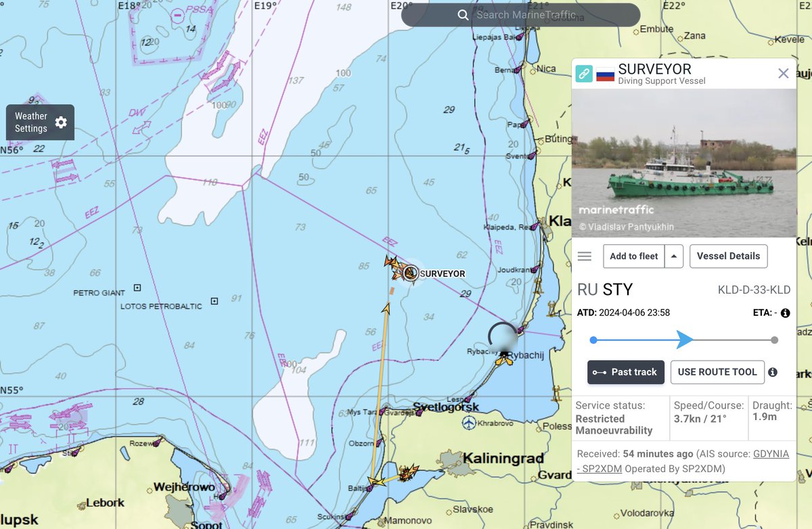Image resolution: width=812 pixels, height=529 pixels.
Task: Open Vessel Details
Action: (x=729, y=256)
